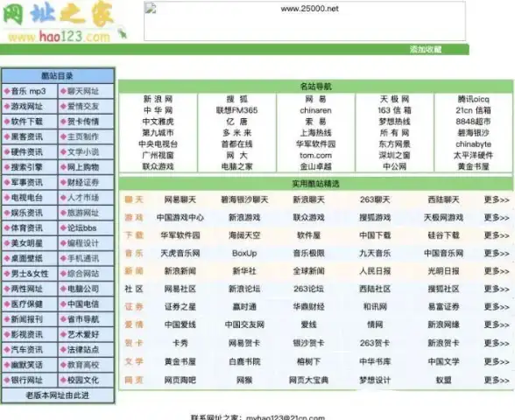This screenshot has width=515, height=420.
Task: Show 更多>> for 社区 row
Action: 497,289
